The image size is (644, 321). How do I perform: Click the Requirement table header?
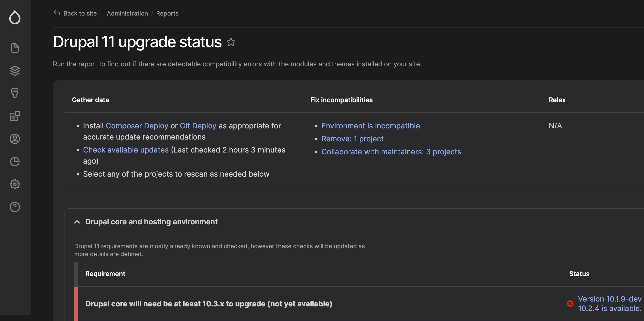[105, 273]
